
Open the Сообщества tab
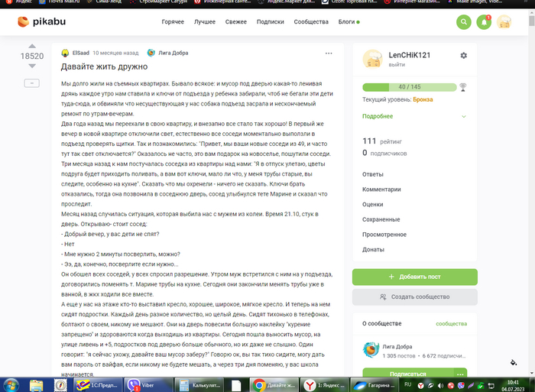311,22
